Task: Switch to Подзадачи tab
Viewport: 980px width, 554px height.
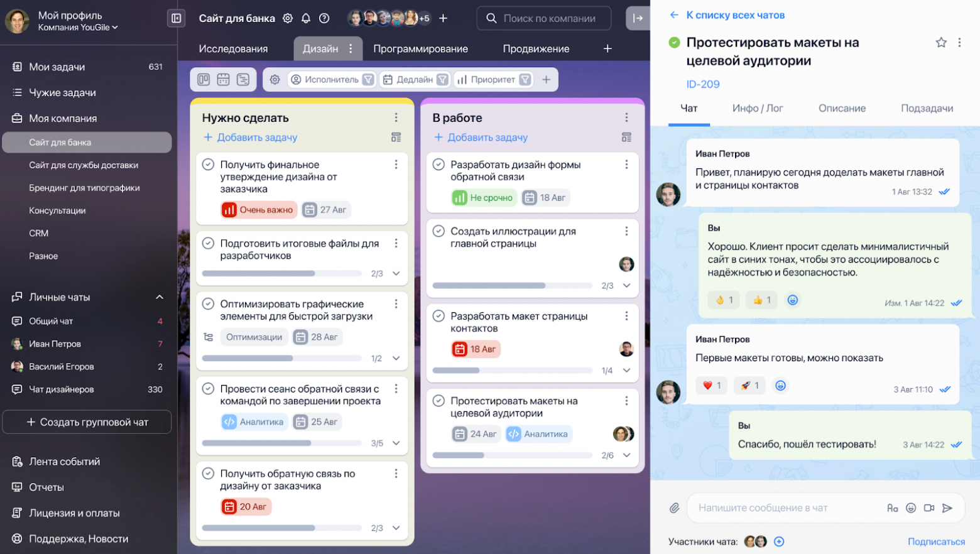Action: pyautogui.click(x=927, y=108)
